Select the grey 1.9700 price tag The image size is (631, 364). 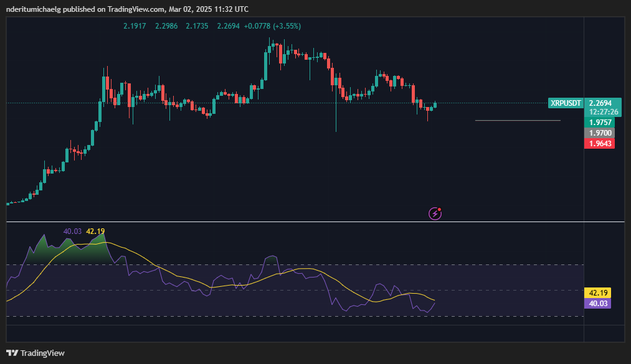click(600, 133)
